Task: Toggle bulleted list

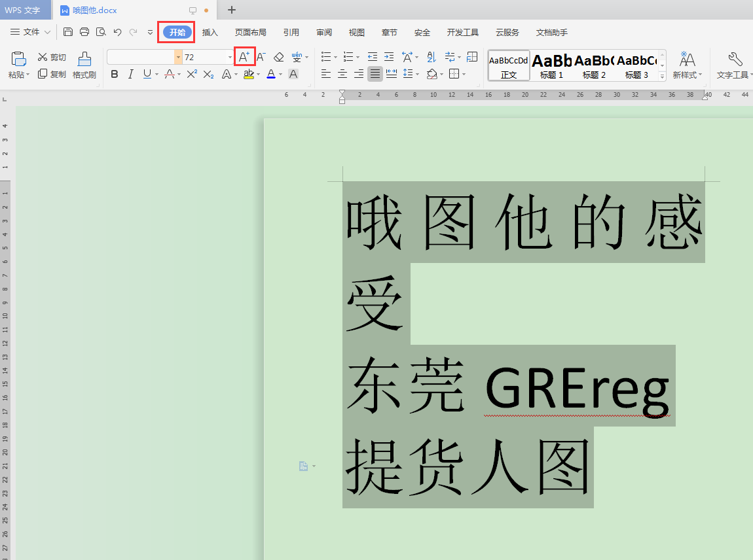Action: 326,57
